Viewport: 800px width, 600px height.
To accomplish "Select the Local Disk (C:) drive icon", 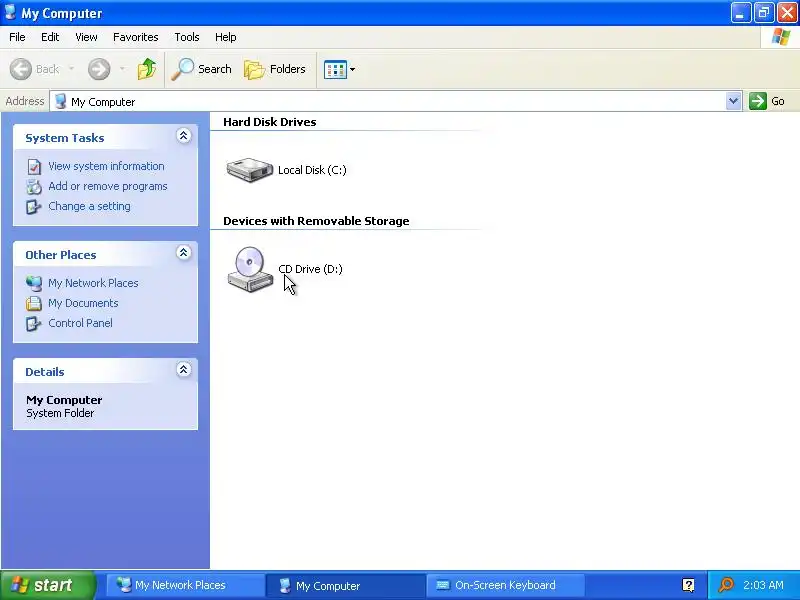I will [x=249, y=170].
